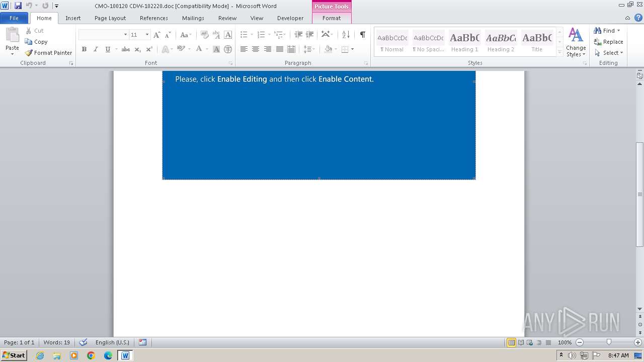Toggle Underline formatting
The width and height of the screenshot is (644, 362).
[x=107, y=49]
